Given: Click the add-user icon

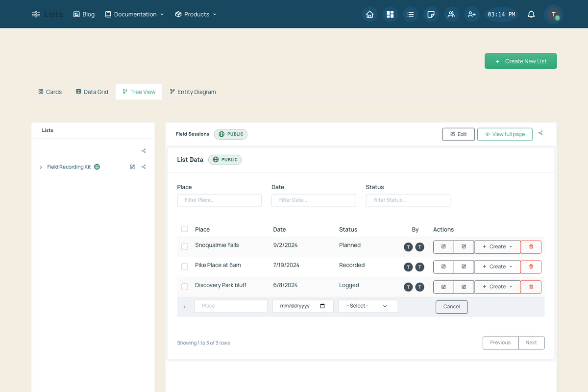Looking at the screenshot, I should click(471, 14).
